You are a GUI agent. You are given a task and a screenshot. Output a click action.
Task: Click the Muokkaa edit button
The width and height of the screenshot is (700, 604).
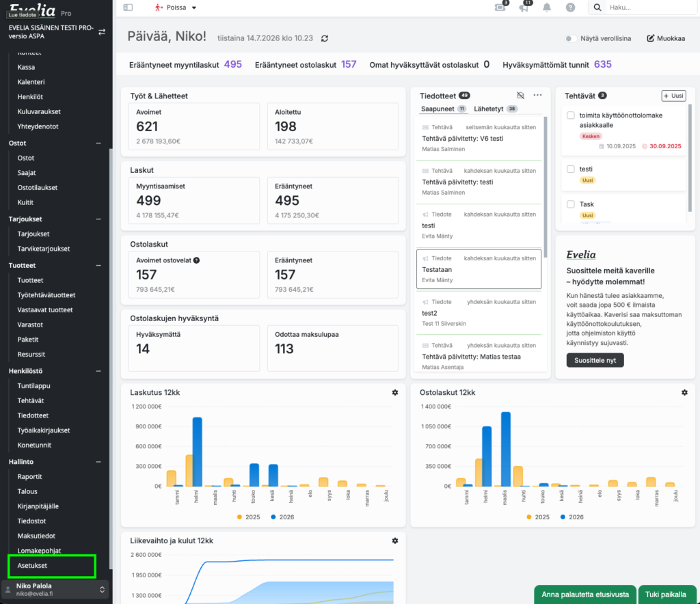[x=666, y=38]
